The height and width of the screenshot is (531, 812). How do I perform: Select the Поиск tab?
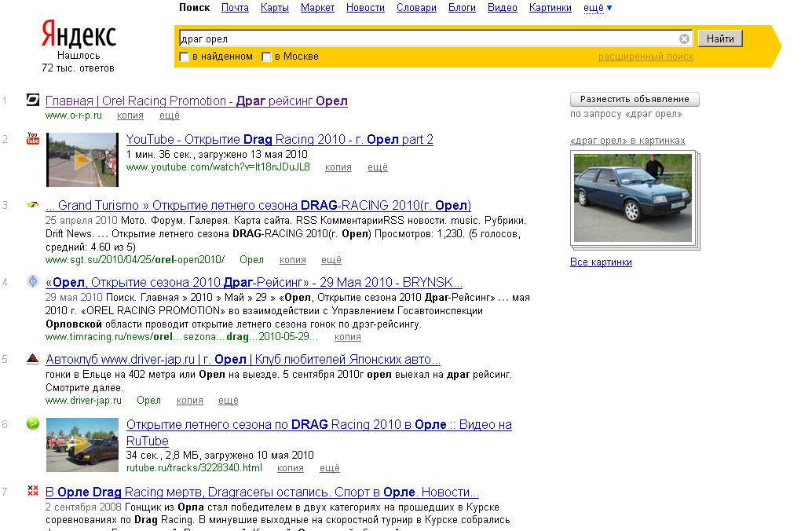194,8
